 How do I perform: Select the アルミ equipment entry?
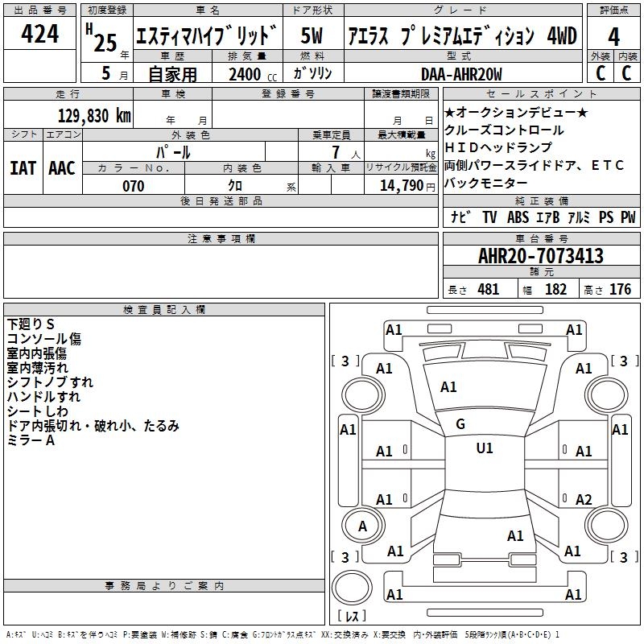(579, 217)
